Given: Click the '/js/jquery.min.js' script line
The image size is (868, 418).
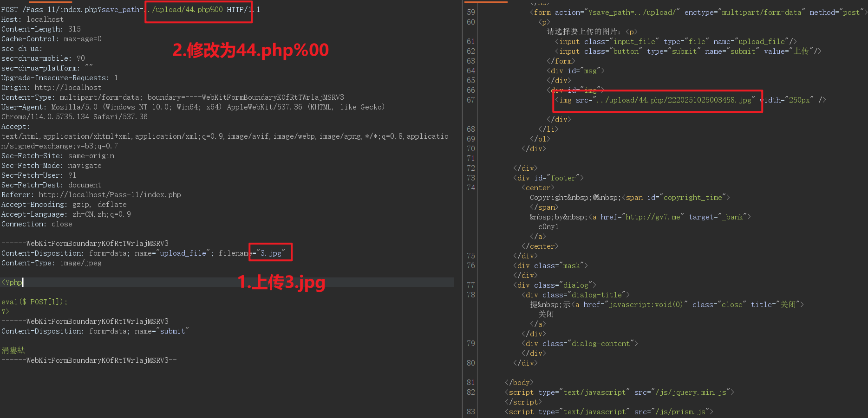Looking at the screenshot, I should point(620,392).
